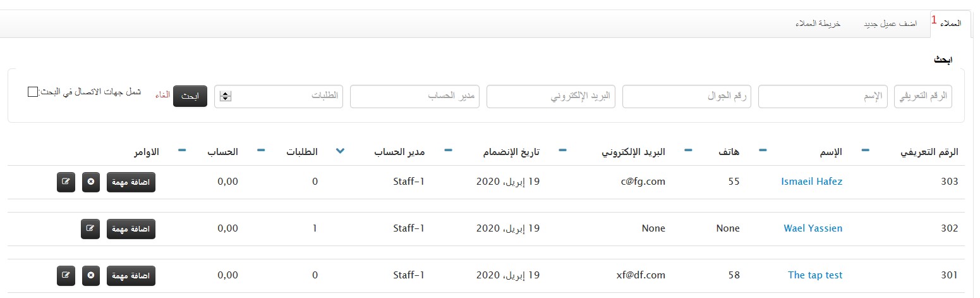Click الغاء cancel link

tap(163, 94)
